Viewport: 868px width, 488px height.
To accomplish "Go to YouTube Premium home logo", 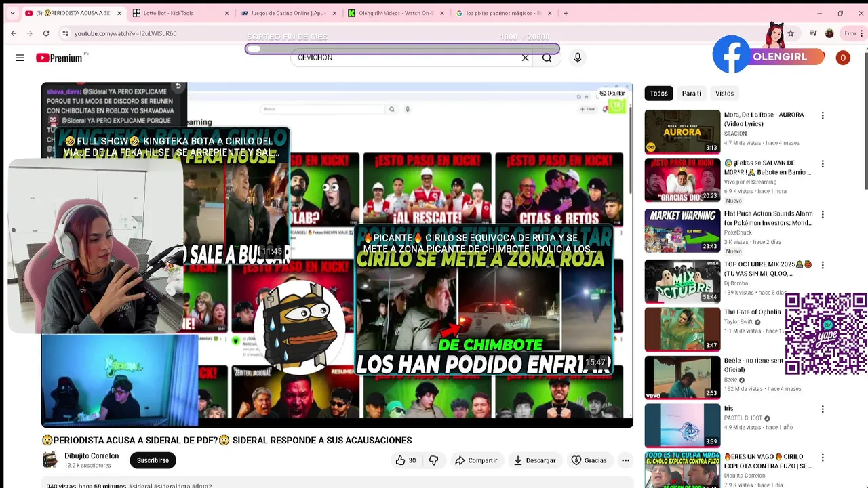I will click(x=60, y=58).
